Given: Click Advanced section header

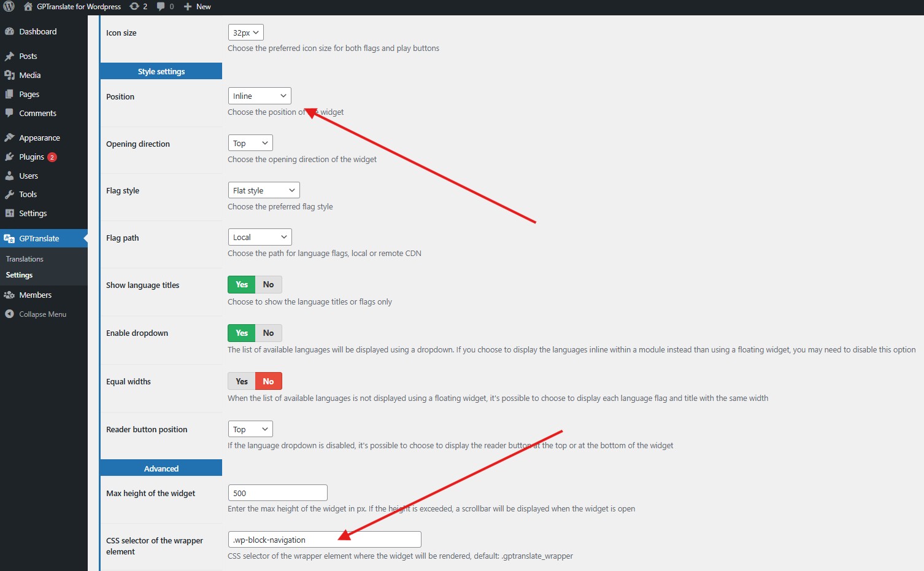Looking at the screenshot, I should [x=161, y=468].
